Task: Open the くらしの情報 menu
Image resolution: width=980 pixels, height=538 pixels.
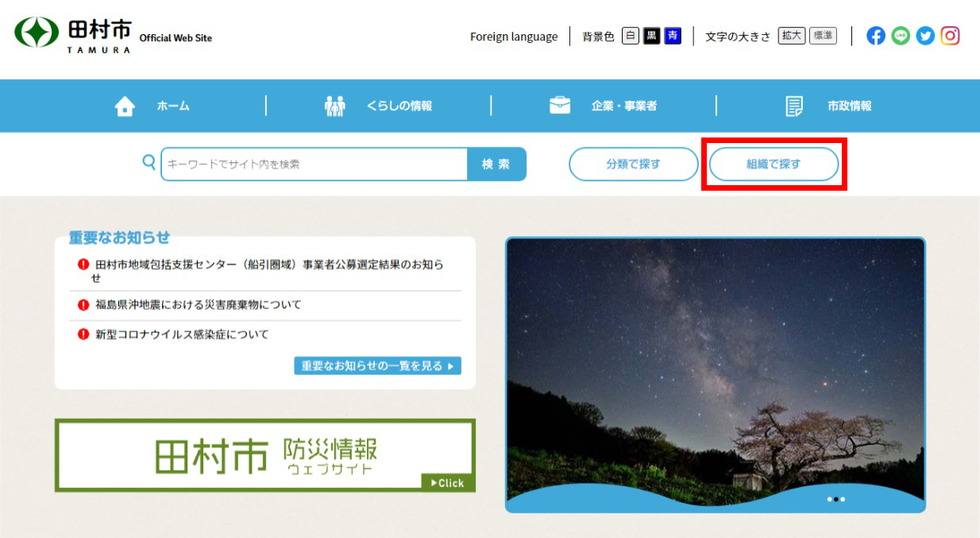Action: click(399, 106)
